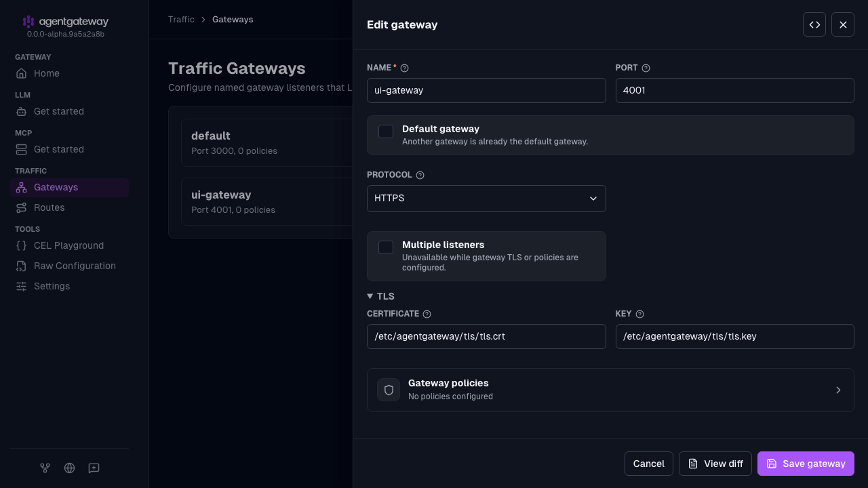Open MCP Get started in sidebar

click(x=69, y=149)
